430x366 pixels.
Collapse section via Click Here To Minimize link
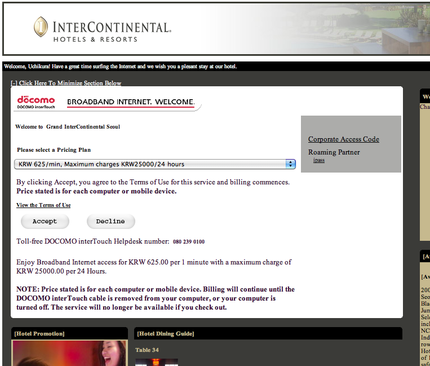66,83
